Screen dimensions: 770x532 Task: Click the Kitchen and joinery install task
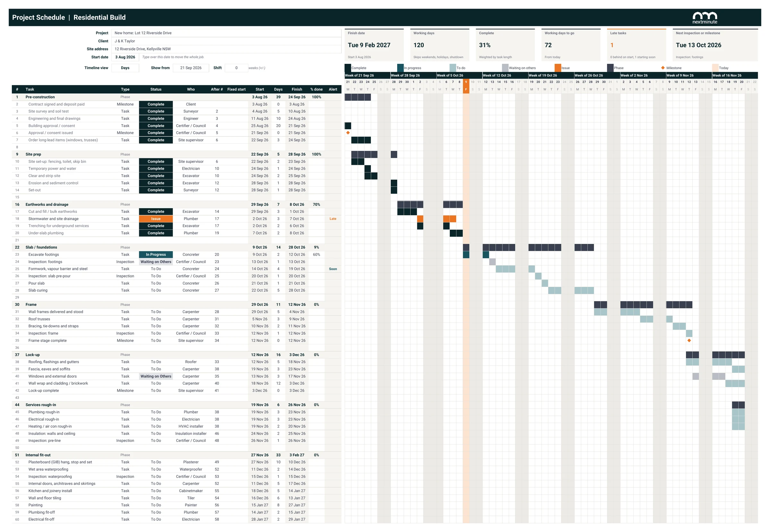[50, 491]
